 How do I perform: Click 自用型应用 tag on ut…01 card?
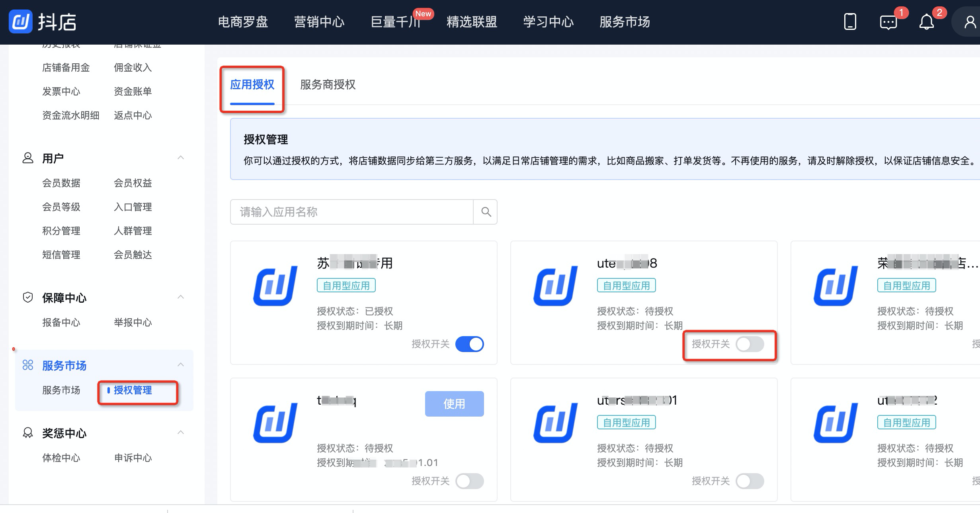pyautogui.click(x=627, y=423)
